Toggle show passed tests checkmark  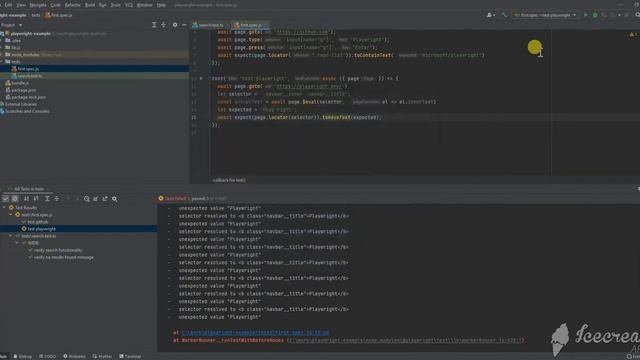pyautogui.click(x=5, y=199)
